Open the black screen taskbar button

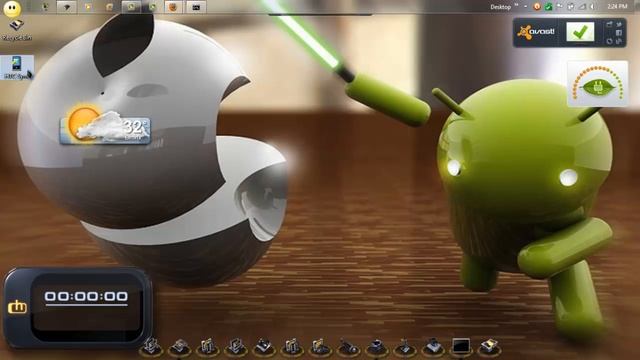point(196,7)
